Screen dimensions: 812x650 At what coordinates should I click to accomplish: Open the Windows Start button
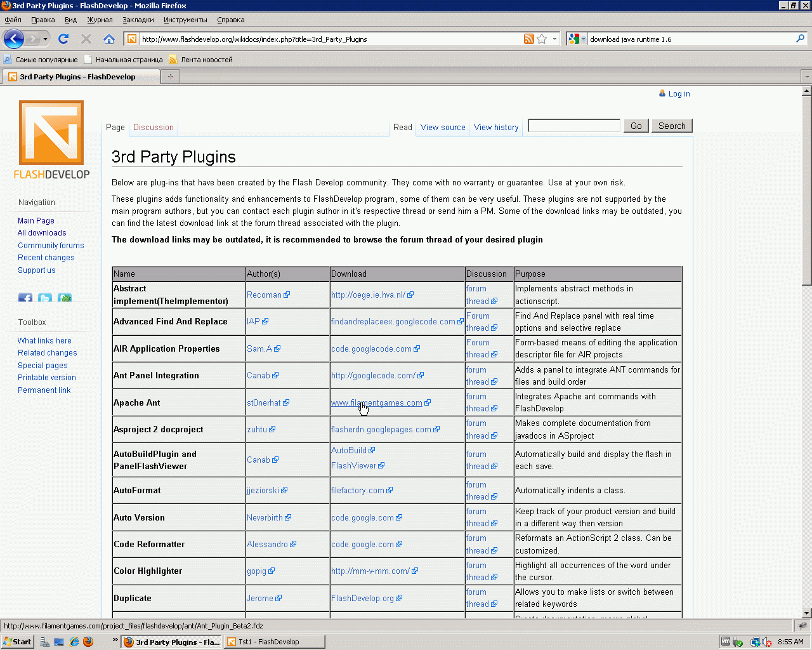(17, 642)
